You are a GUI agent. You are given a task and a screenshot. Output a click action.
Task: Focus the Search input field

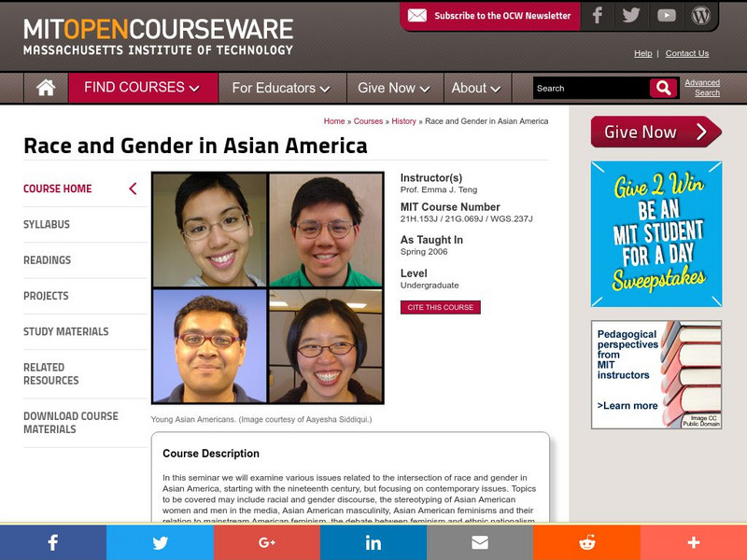click(591, 88)
